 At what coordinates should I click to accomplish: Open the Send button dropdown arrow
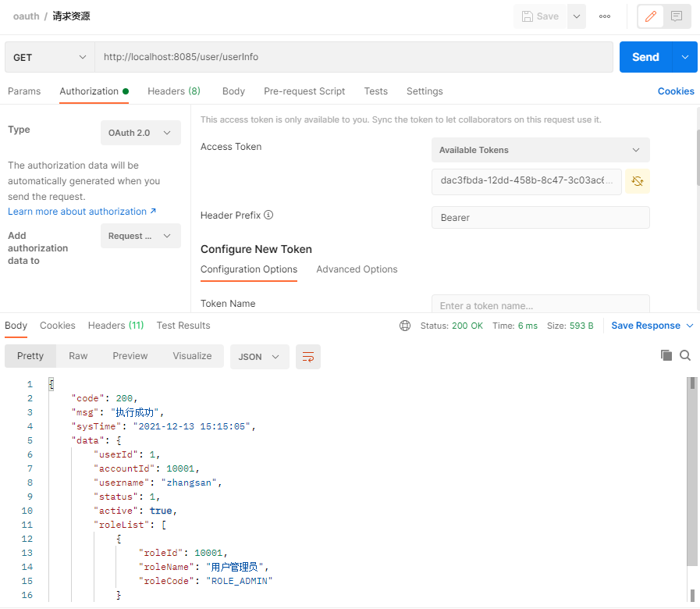tap(685, 57)
